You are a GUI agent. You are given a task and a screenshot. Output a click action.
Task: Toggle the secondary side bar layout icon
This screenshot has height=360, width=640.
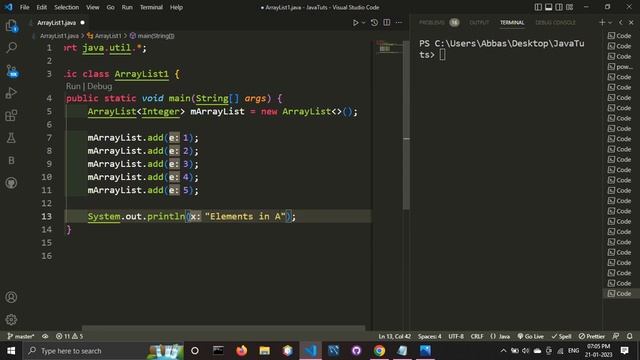[559, 7]
